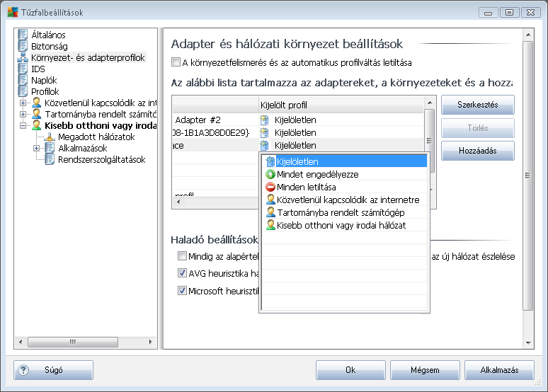Click icon beside Közvetlenül kapcsolódik az internetre option
This screenshot has height=392, width=548.
coord(270,200)
